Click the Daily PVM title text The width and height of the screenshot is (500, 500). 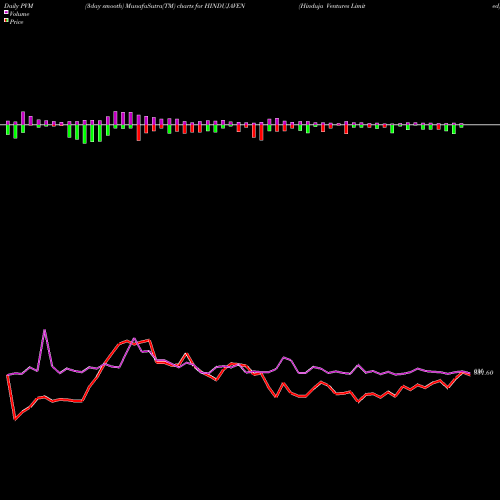coord(19,6)
